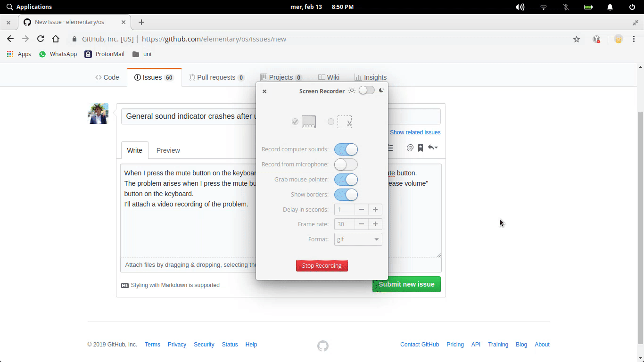Click into the issue description text area
Screen dimensions: 644x362
[x=281, y=210]
